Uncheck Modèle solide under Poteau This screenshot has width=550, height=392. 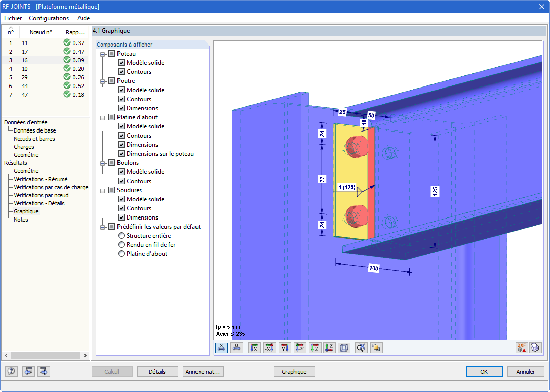(122, 63)
